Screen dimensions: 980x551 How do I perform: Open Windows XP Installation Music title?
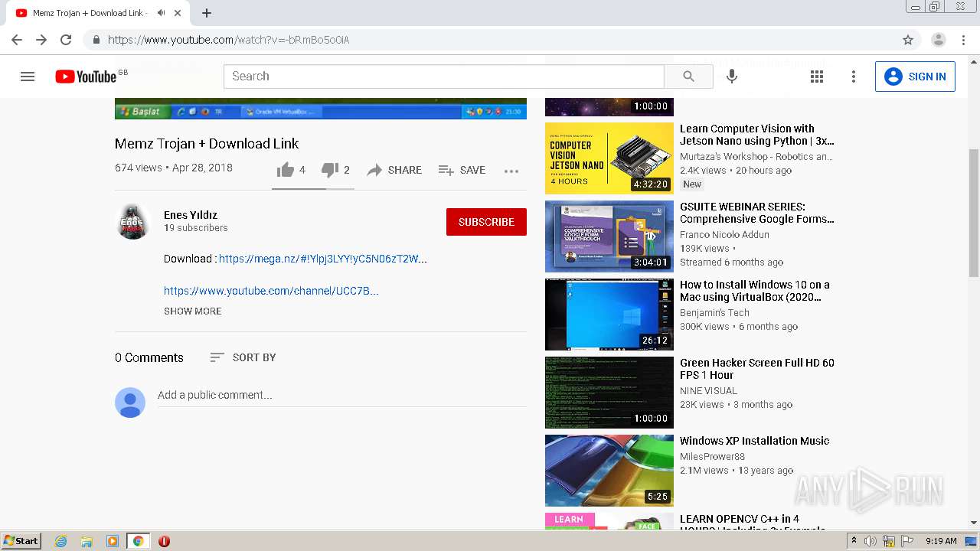(755, 441)
